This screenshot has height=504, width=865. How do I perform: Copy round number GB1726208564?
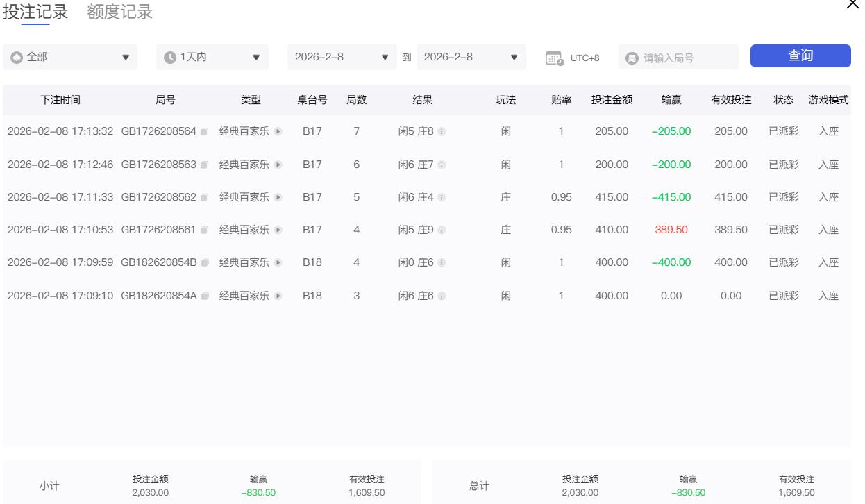point(204,132)
